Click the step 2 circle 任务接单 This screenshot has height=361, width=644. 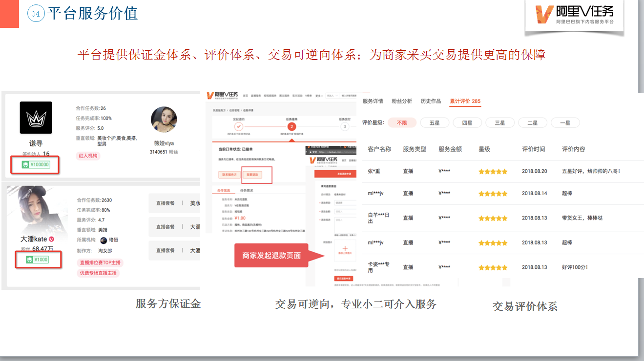(292, 126)
